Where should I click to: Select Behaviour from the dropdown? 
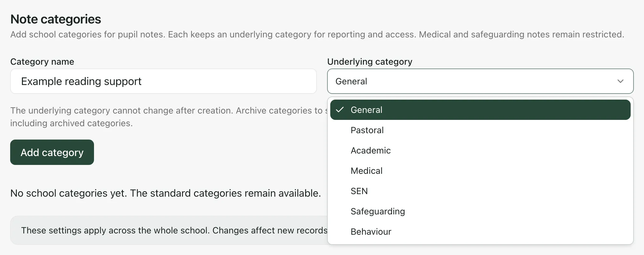coord(480,232)
